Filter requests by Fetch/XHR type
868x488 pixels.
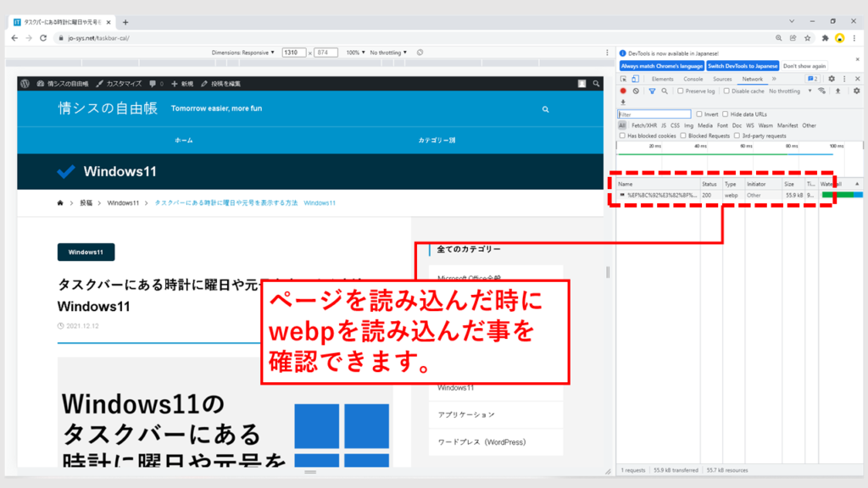644,125
